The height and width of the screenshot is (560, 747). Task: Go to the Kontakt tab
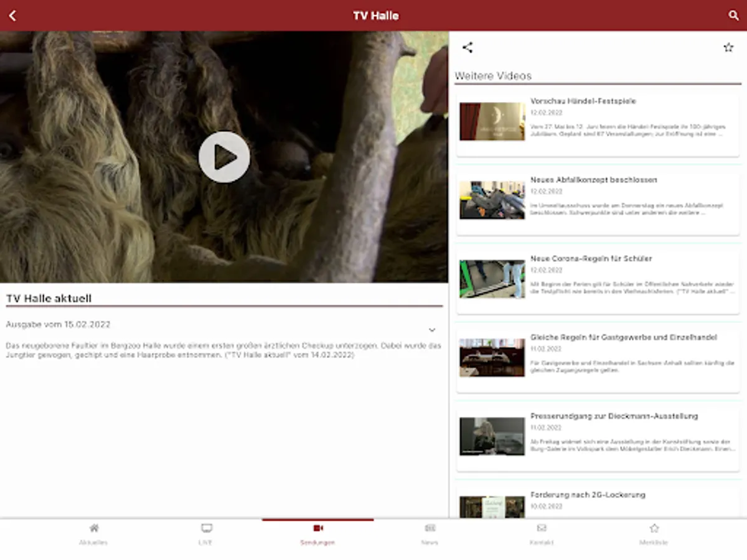542,534
